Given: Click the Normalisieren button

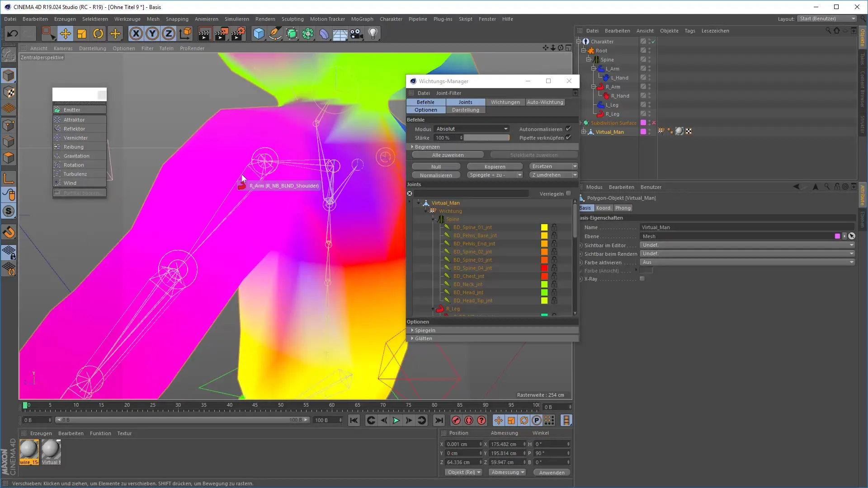Looking at the screenshot, I should pyautogui.click(x=436, y=175).
